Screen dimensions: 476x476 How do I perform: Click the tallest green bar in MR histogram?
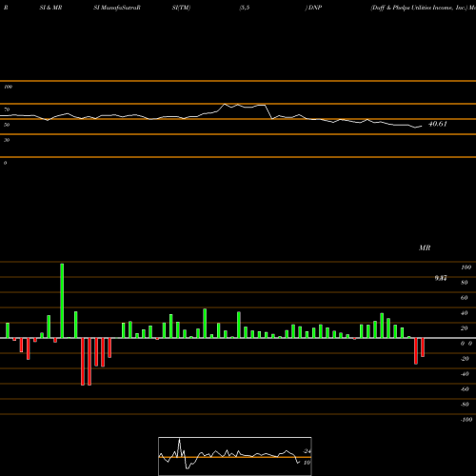62,301
